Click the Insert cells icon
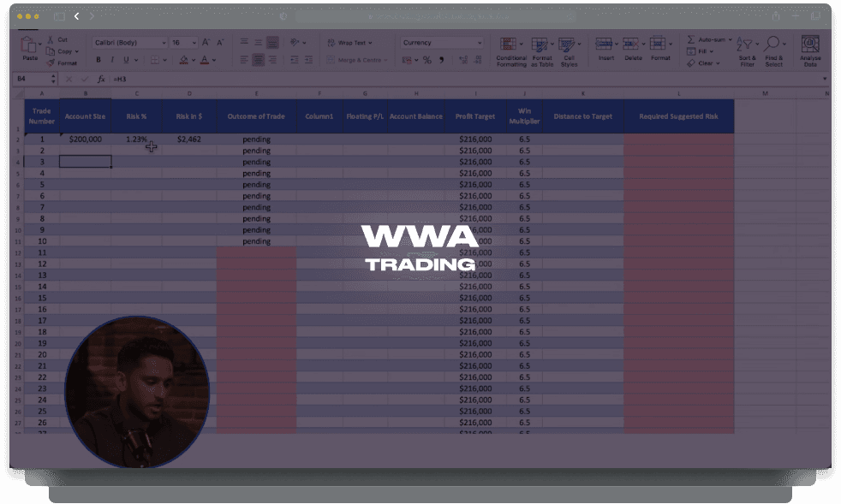 coord(604,44)
